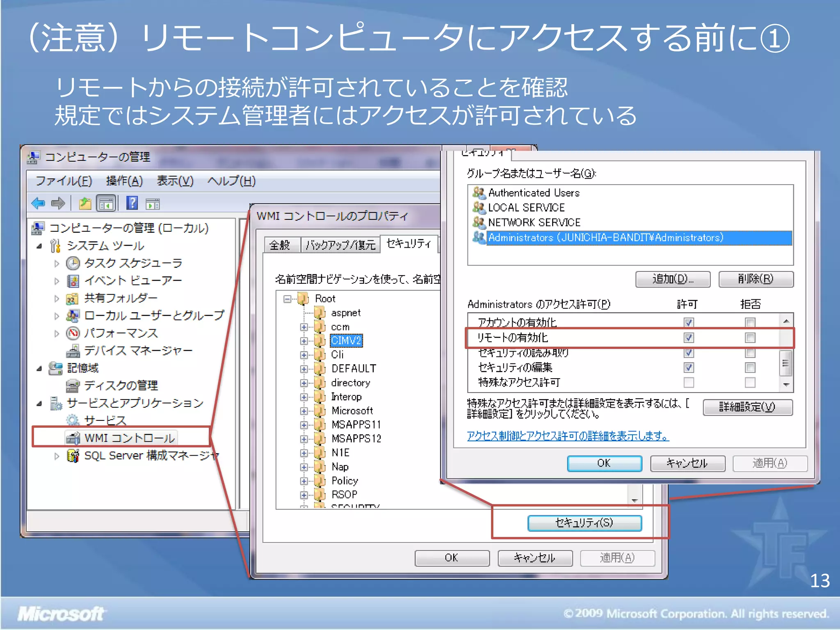Toggle the show/hide console tree icon

pos(106,203)
